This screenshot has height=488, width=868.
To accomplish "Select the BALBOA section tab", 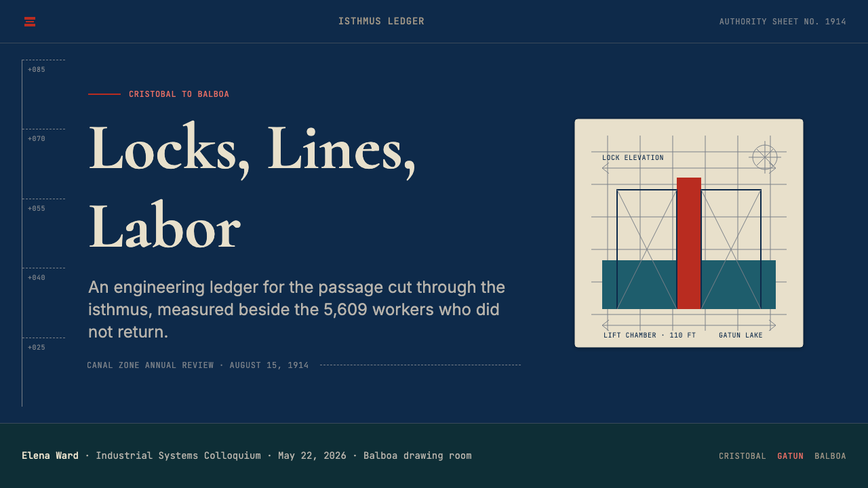I will [831, 456].
